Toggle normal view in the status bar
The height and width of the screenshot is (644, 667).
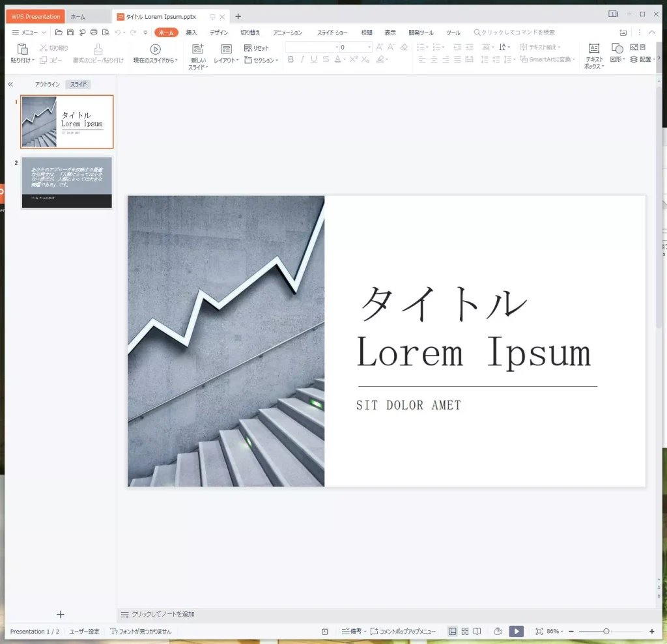coord(453,631)
